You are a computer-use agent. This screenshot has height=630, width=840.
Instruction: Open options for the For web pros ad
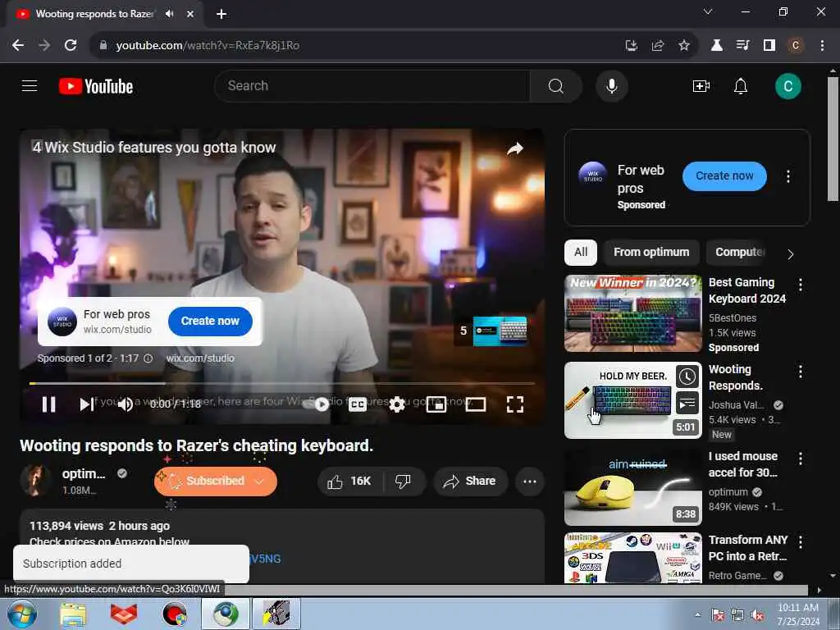(787, 176)
